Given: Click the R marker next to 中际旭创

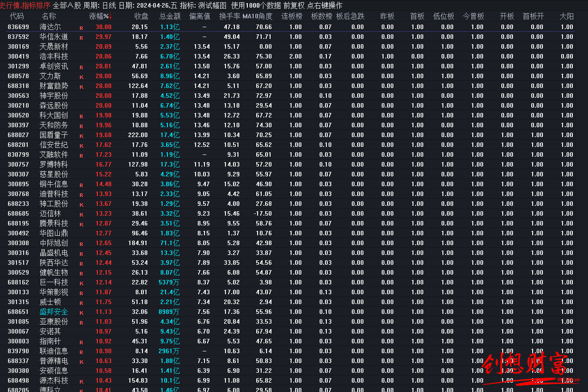Looking at the screenshot, I should [81, 244].
